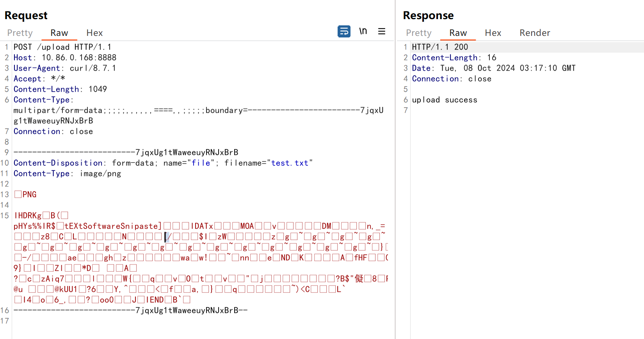Open the Request Hex tab
This screenshot has height=339, width=644.
click(x=94, y=33)
